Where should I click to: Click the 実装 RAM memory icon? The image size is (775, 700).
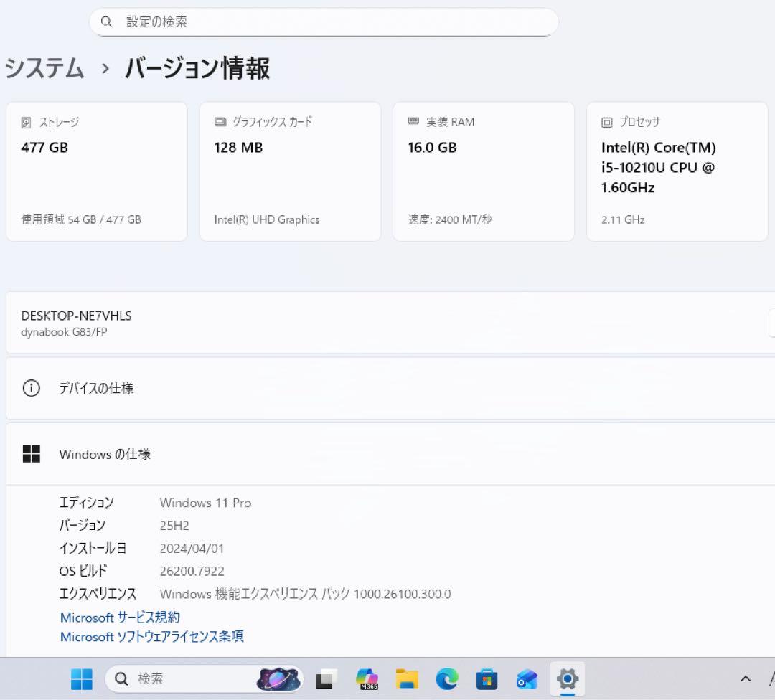[413, 121]
